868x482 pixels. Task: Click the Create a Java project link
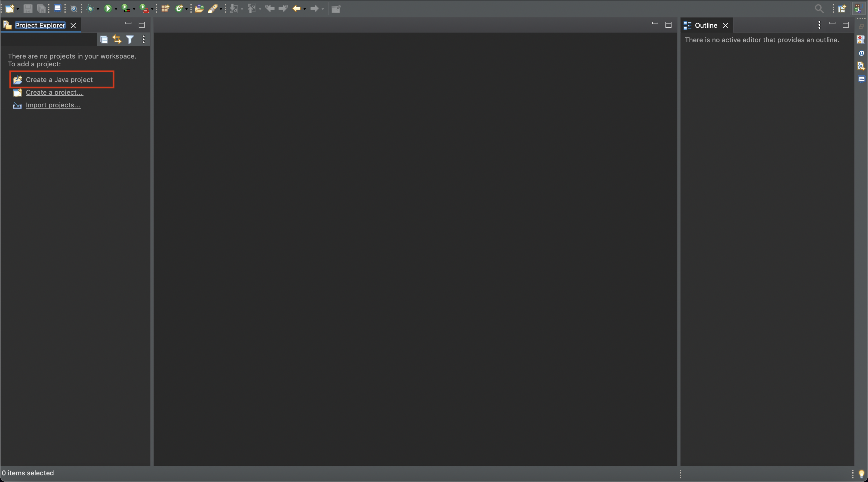tap(60, 80)
